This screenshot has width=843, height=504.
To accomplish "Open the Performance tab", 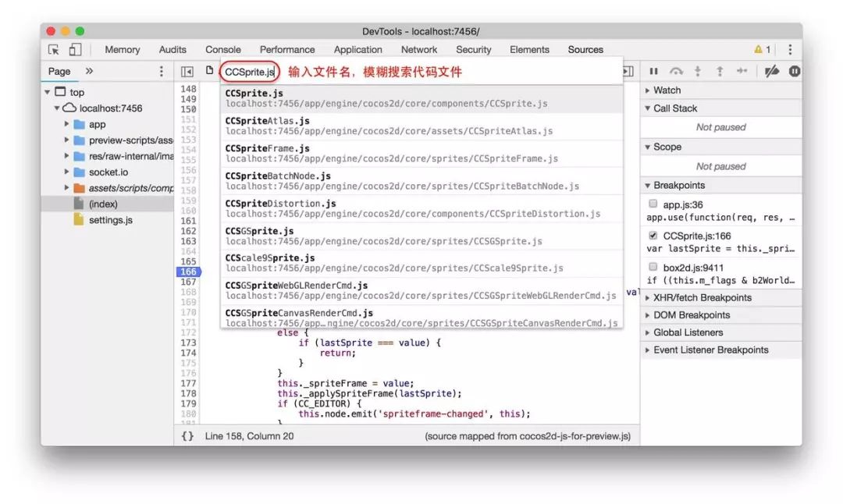I will point(287,49).
